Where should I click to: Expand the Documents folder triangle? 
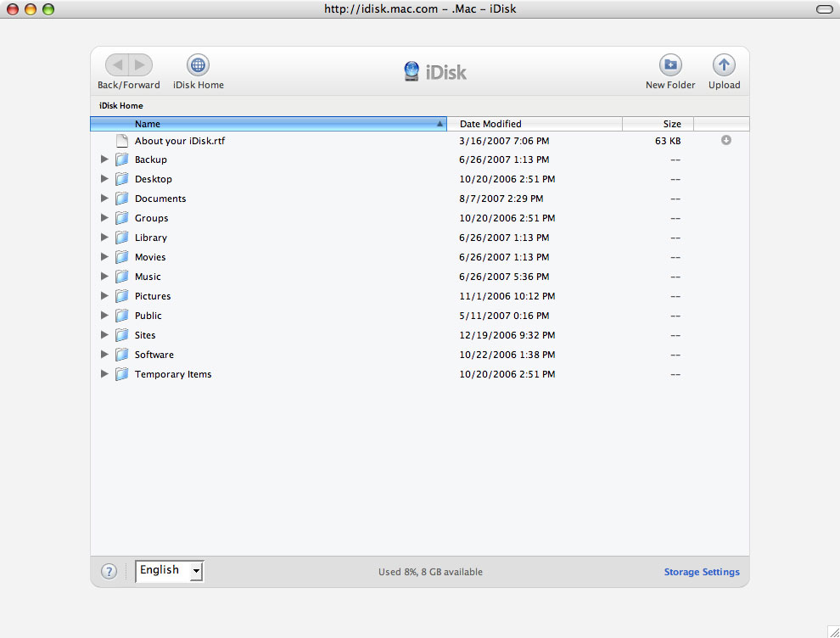click(x=104, y=199)
